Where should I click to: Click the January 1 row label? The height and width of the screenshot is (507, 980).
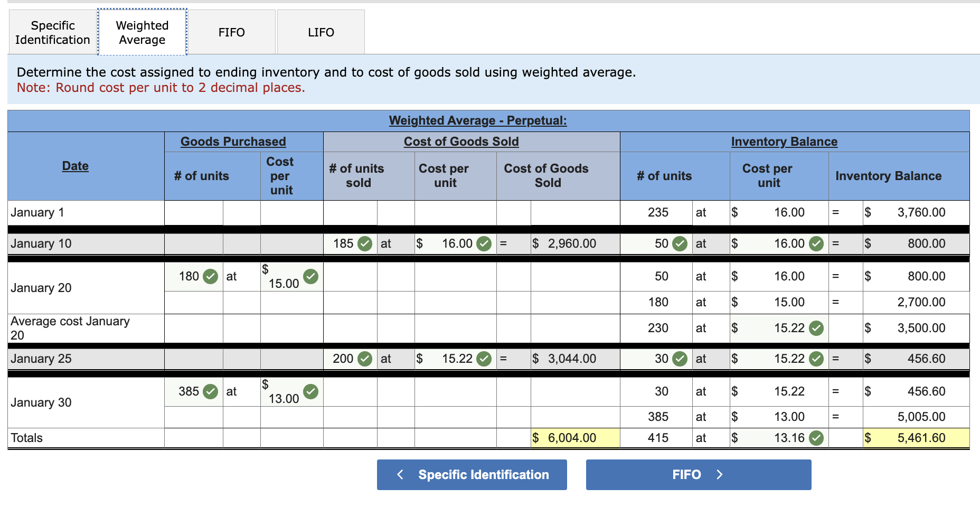37,212
